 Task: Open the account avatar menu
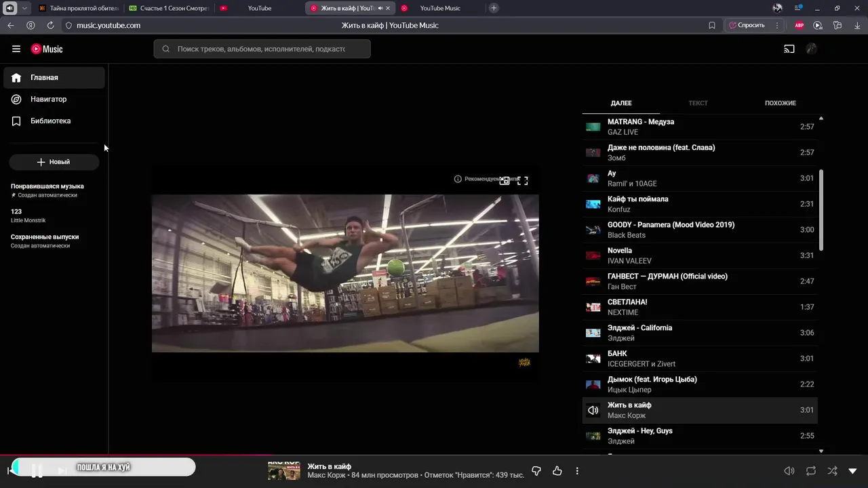click(x=811, y=49)
